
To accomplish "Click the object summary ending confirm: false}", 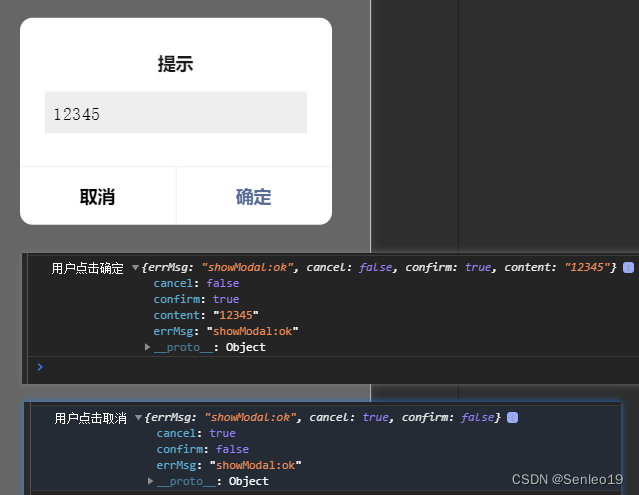I will tap(322, 418).
